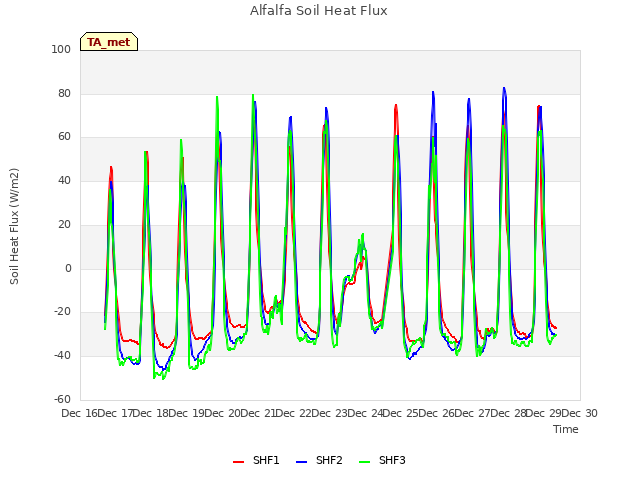Toggle the SHF2 legend entry

point(319,461)
